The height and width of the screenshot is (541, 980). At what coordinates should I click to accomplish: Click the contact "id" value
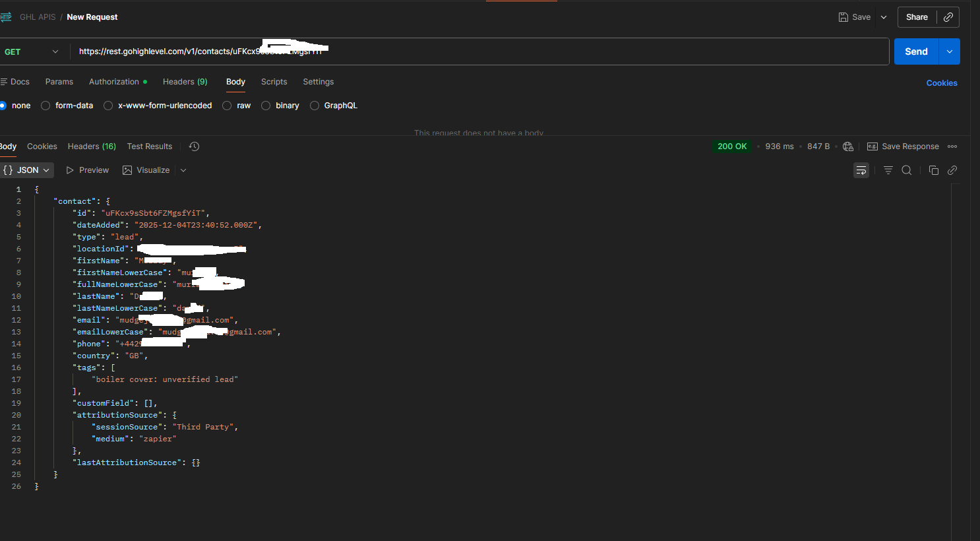click(x=153, y=213)
